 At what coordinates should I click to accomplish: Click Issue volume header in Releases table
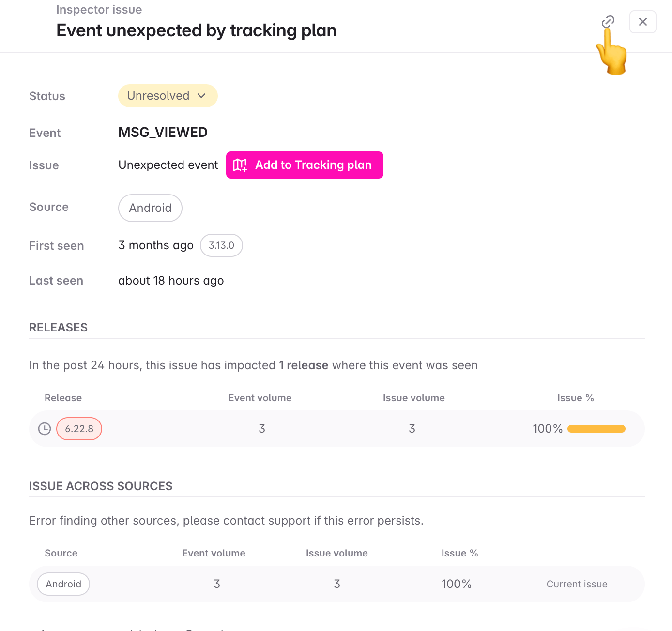click(x=413, y=398)
